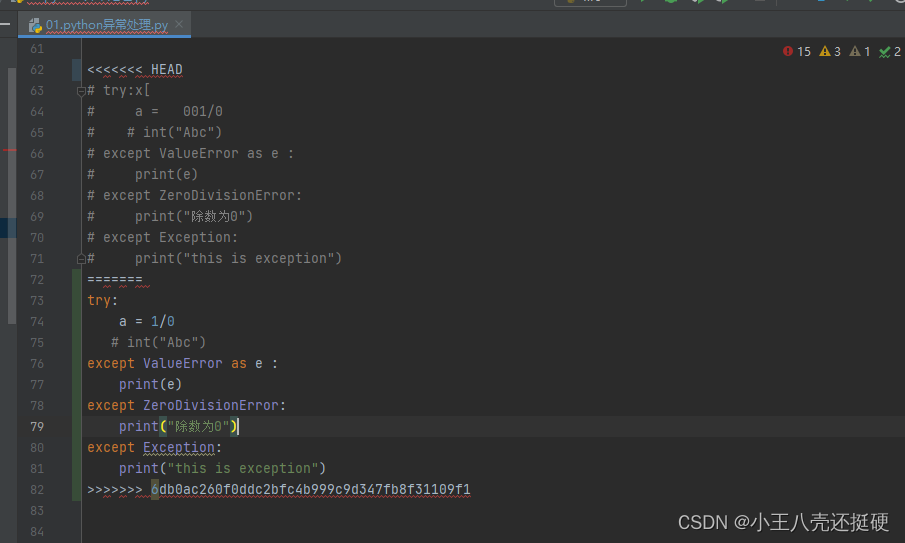Hide the tool window with the minus icon
Screen dimensions: 905x543
[6, 24]
